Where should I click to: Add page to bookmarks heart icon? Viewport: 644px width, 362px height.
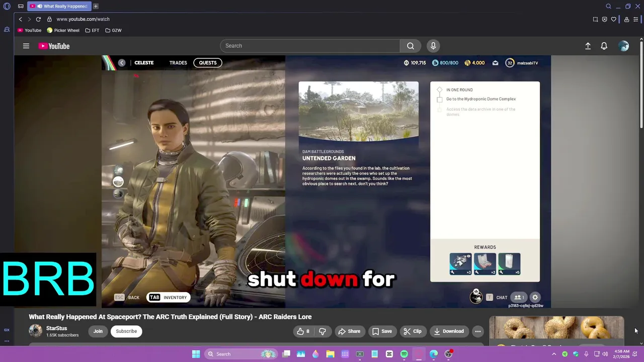point(613,19)
